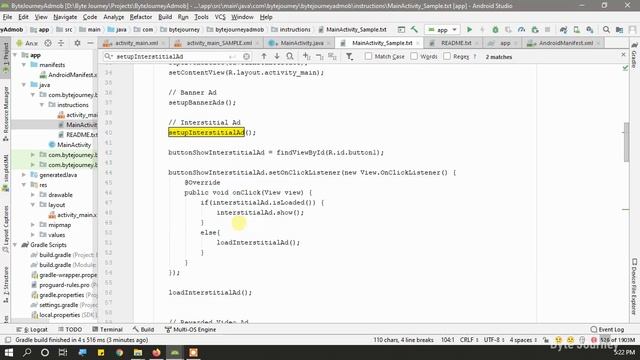Image resolution: width=640 pixels, height=360 pixels.
Task: Click the Make Project hammer icon
Action: [x=415, y=29]
